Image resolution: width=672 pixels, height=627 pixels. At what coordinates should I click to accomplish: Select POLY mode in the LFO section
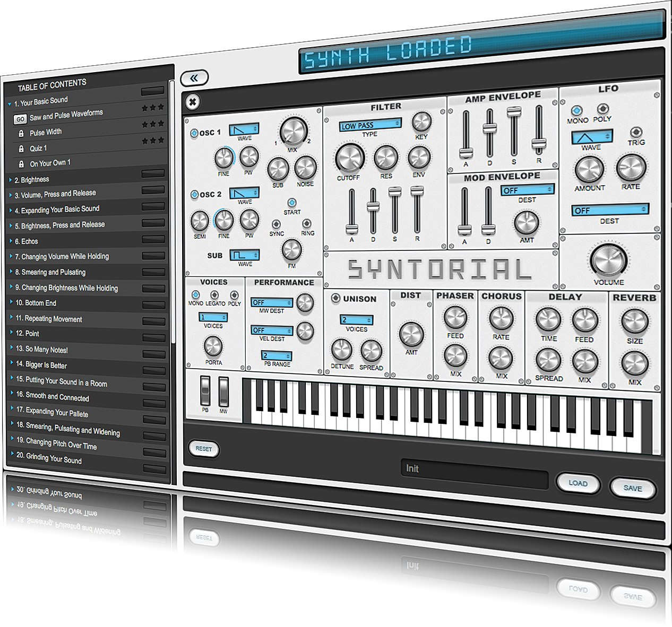pyautogui.click(x=603, y=109)
